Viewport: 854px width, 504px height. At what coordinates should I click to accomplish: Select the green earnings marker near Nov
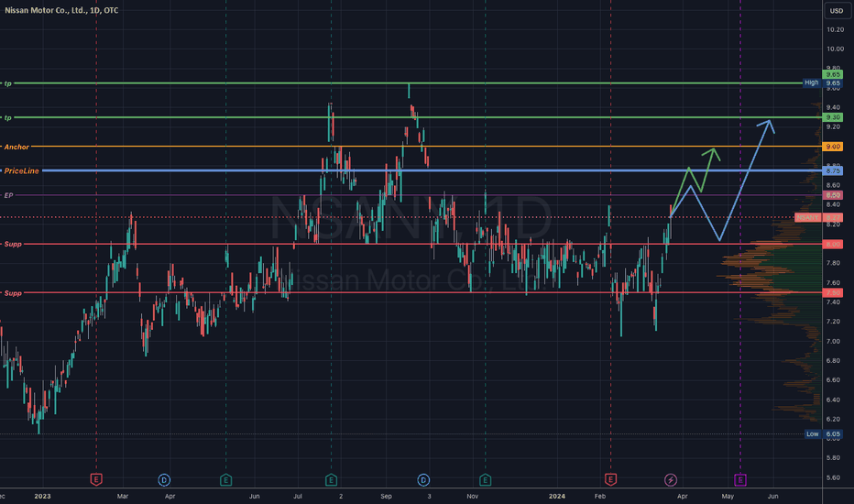click(x=486, y=479)
